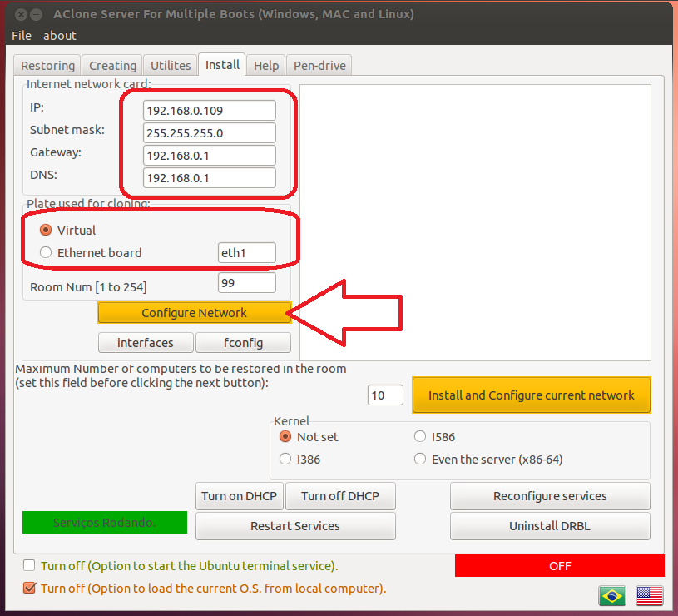678x616 pixels.
Task: Switch to the Creating tab
Action: pyautogui.click(x=112, y=65)
